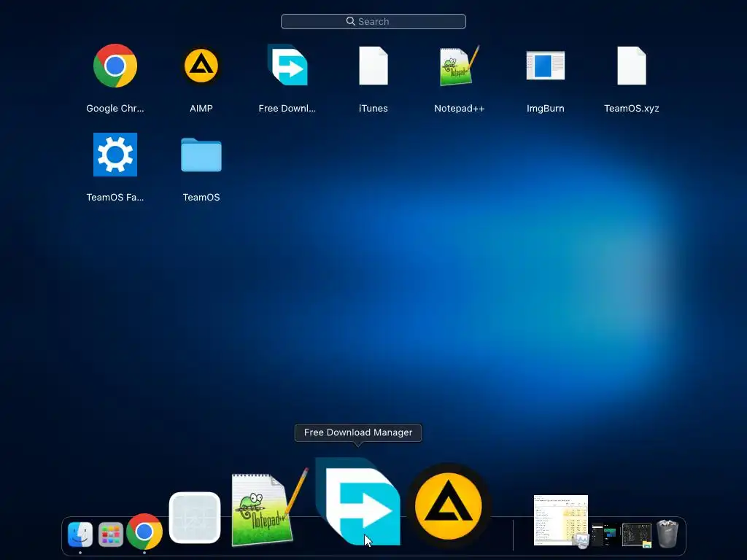Screen dimensions: 747x560
Task: Open the ImgBurn grid icon
Action: (x=546, y=65)
